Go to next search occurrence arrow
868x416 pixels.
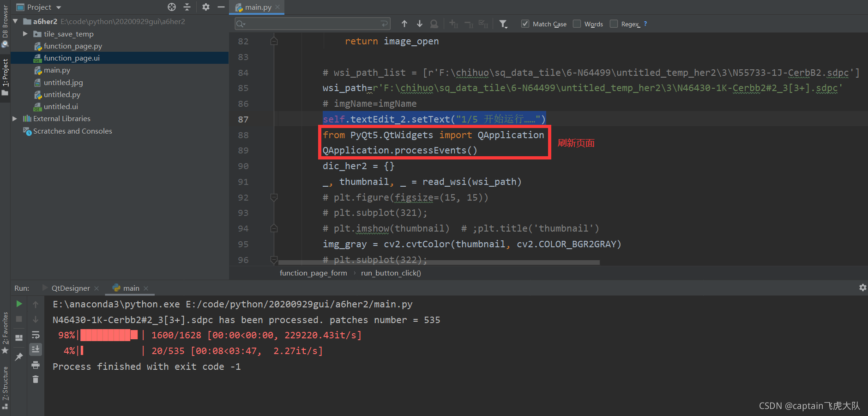point(420,24)
